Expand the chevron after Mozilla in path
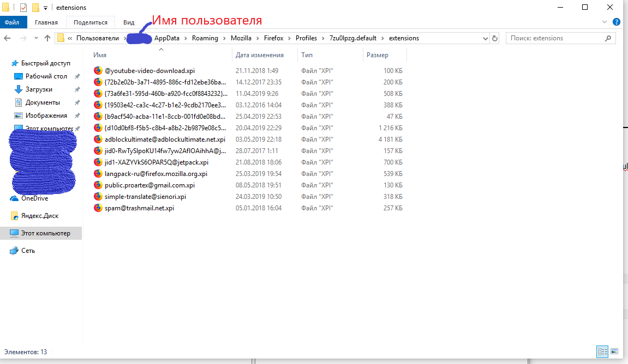Image resolution: width=628 pixels, height=364 pixels. click(258, 38)
